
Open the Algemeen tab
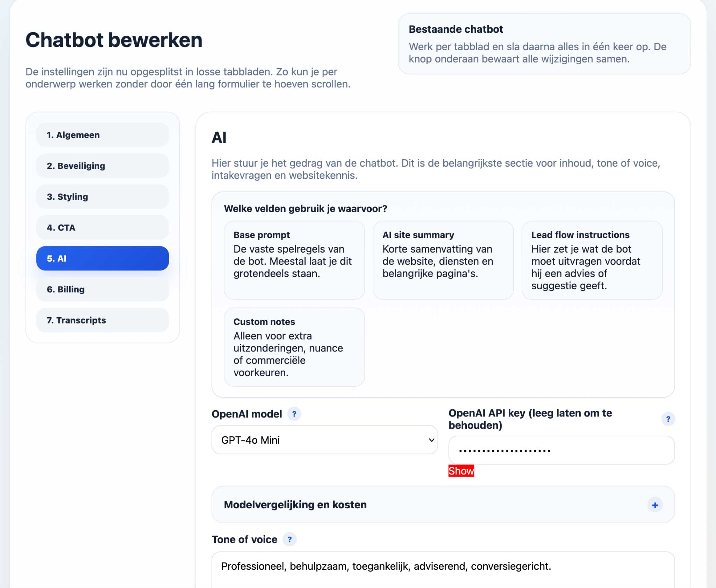click(x=102, y=135)
